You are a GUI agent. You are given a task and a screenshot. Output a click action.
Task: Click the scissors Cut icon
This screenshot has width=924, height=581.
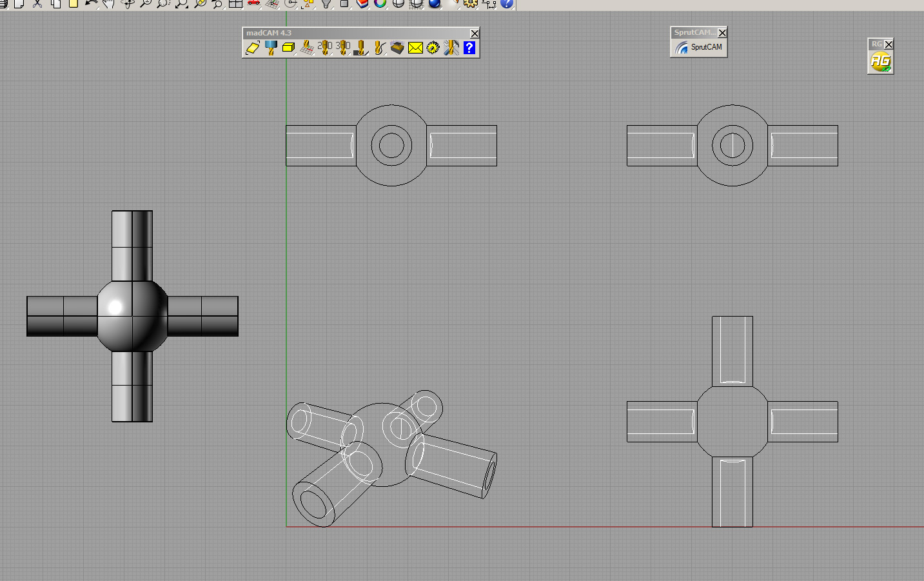pyautogui.click(x=37, y=4)
